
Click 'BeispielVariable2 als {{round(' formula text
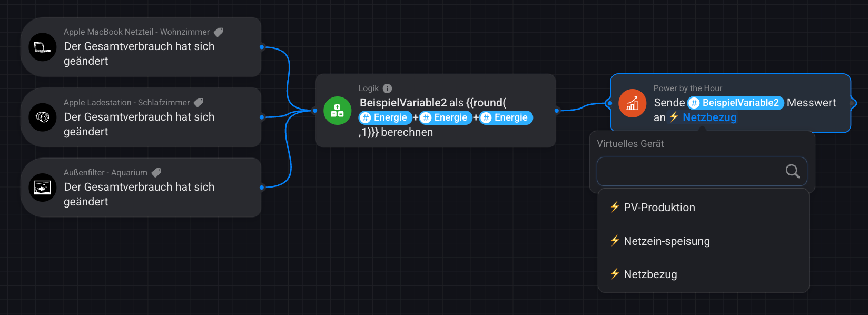point(433,103)
